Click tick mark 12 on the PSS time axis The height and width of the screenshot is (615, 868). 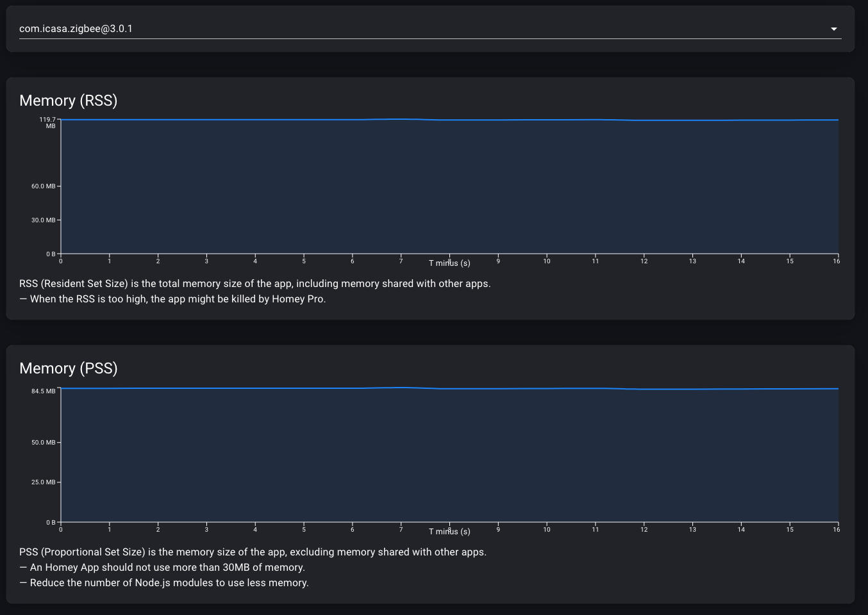(x=644, y=529)
